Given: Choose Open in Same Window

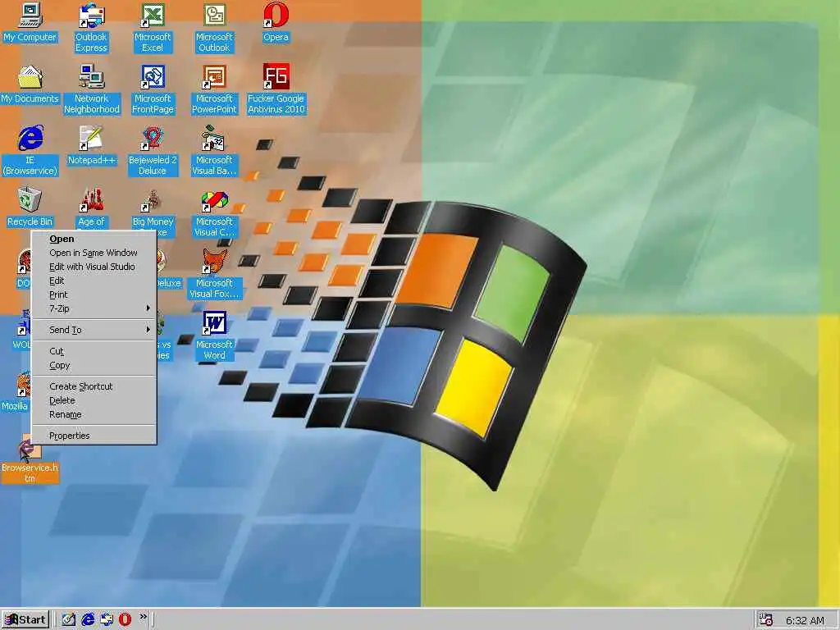Looking at the screenshot, I should point(94,253).
